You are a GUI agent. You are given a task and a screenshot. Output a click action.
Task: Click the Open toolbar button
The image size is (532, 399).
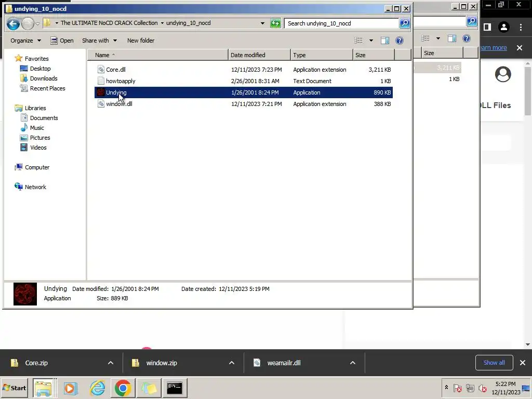[62, 41]
